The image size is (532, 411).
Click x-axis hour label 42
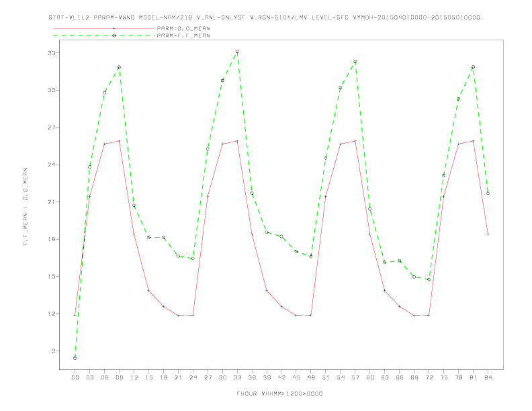(x=281, y=377)
